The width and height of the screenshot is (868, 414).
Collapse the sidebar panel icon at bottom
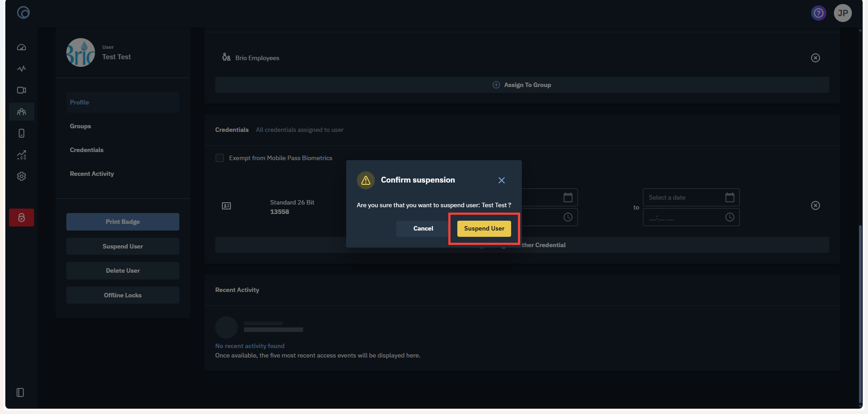(20, 392)
